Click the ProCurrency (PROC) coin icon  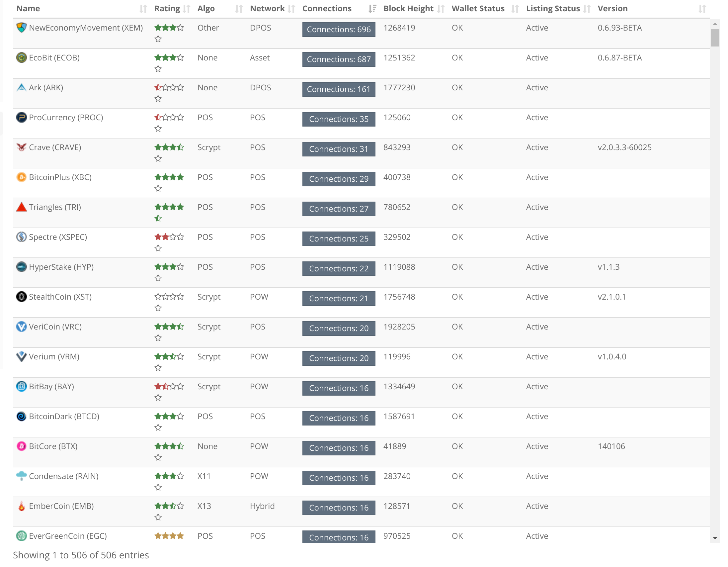tap(21, 117)
